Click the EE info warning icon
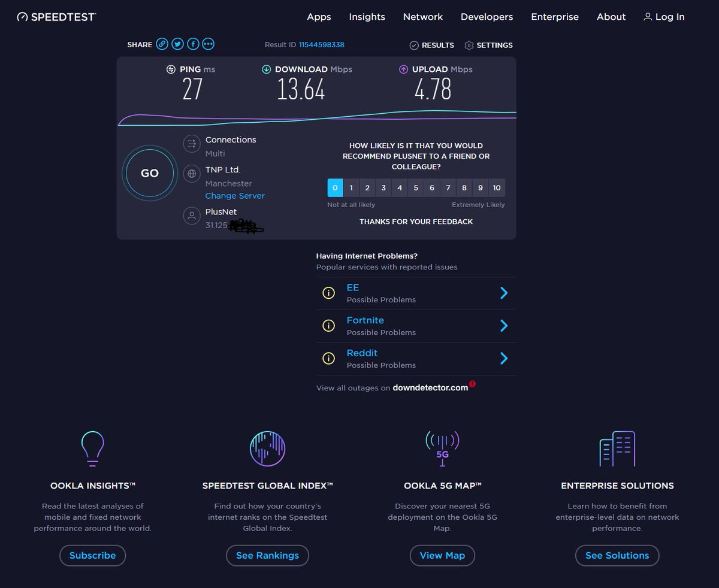Image resolution: width=719 pixels, height=588 pixels. [x=328, y=293]
